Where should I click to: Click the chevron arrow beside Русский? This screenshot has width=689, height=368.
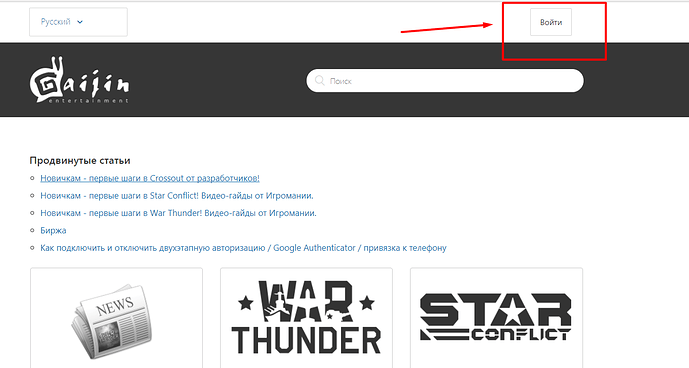tap(80, 22)
